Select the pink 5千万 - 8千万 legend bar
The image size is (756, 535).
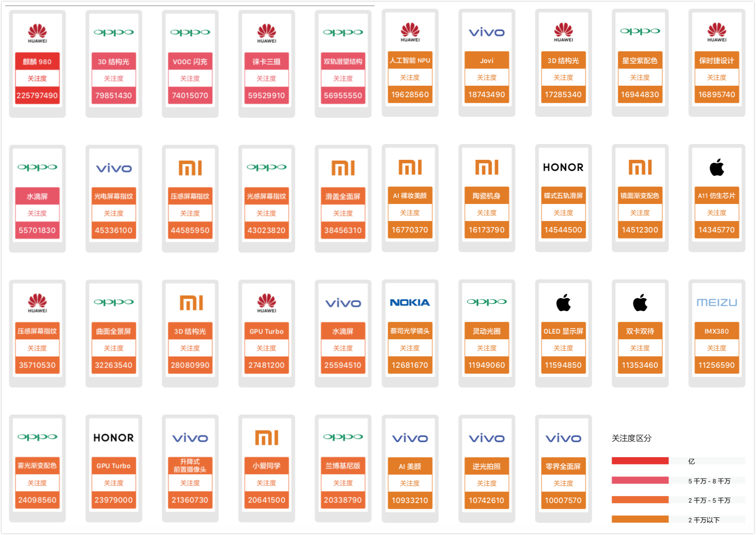click(640, 480)
